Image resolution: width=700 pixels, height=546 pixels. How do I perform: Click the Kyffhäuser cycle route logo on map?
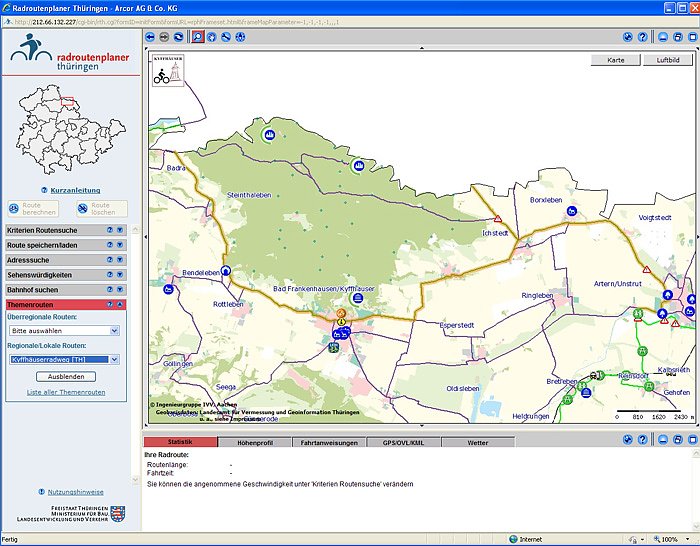pos(167,70)
